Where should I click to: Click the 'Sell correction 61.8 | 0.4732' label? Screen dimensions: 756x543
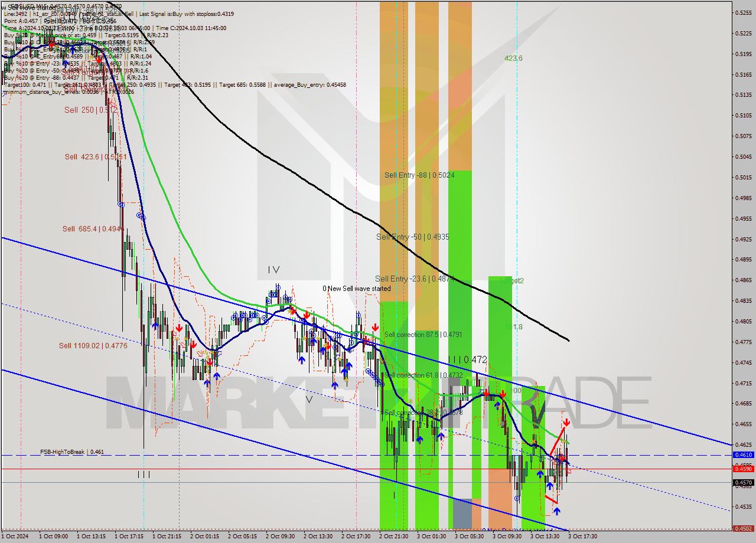[x=423, y=375]
